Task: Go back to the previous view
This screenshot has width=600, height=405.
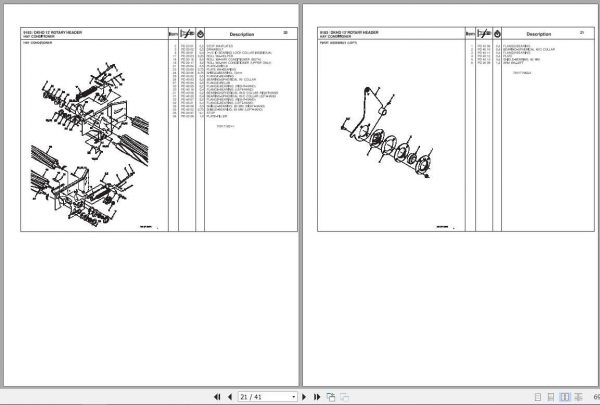Action: point(331,397)
